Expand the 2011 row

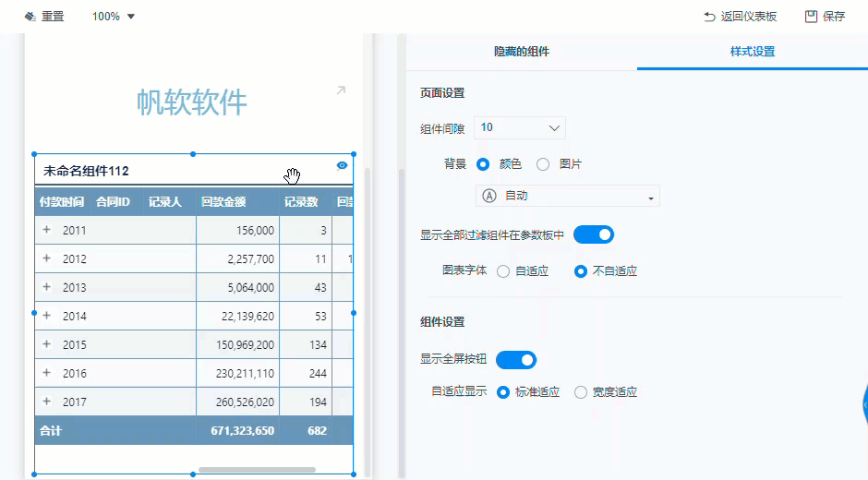[47, 230]
